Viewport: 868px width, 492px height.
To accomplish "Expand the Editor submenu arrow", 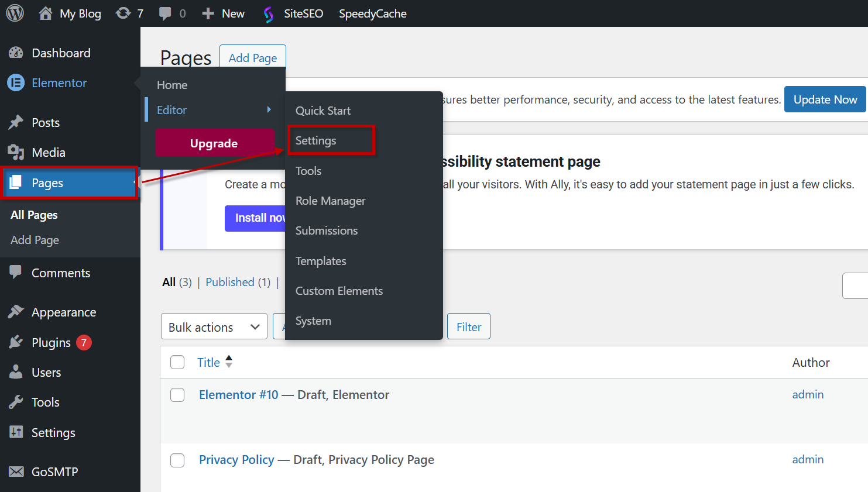I will click(x=269, y=109).
